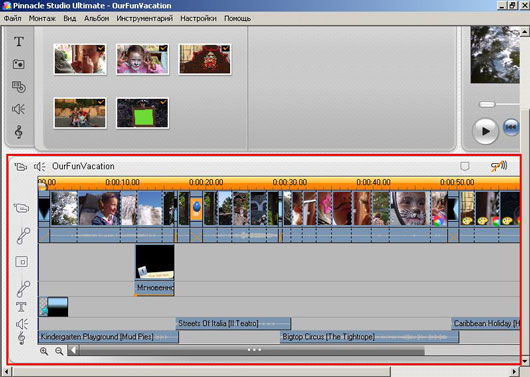This screenshot has height=377, width=530.
Task: Open the disc menus album tab
Action: coord(19,87)
